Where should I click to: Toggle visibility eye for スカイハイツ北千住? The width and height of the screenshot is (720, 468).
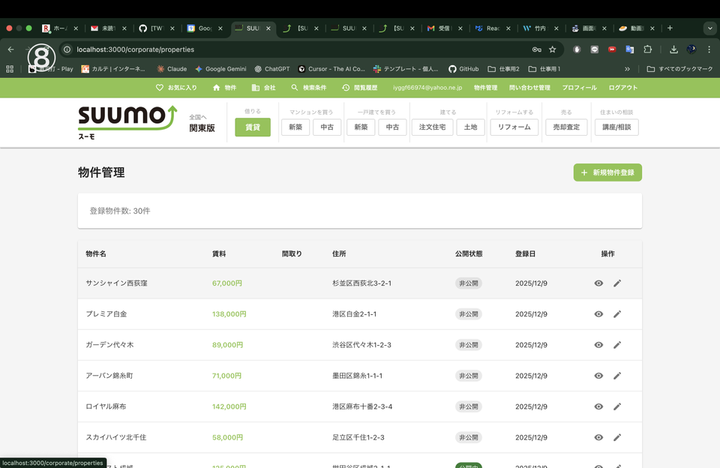click(598, 438)
